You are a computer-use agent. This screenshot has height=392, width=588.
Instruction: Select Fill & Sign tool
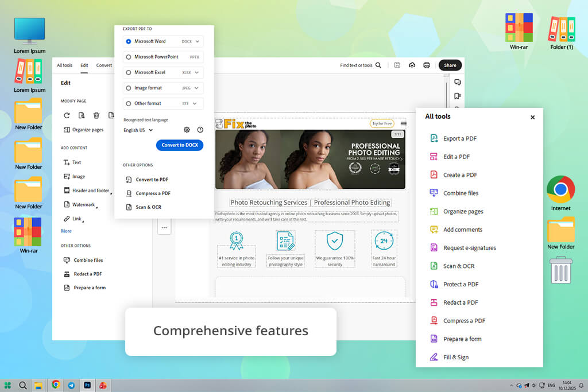click(449, 357)
